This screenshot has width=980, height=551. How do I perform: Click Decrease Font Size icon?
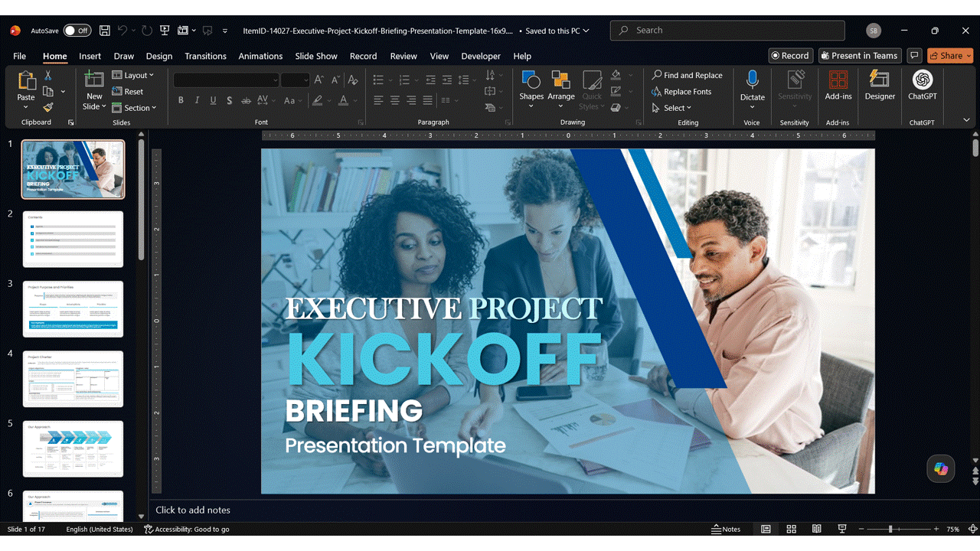click(335, 80)
